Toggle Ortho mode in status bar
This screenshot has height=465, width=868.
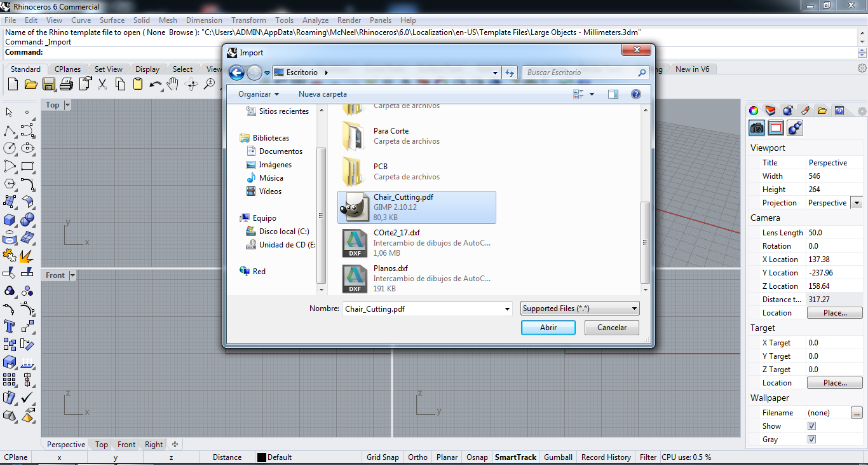417,457
